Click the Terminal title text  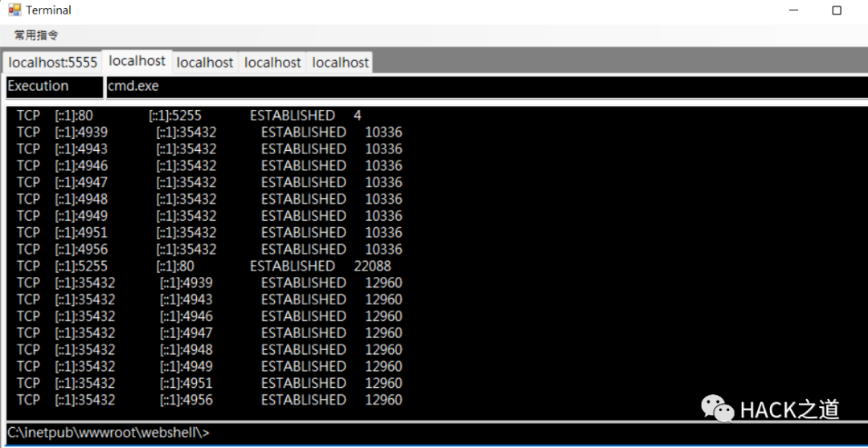[48, 10]
